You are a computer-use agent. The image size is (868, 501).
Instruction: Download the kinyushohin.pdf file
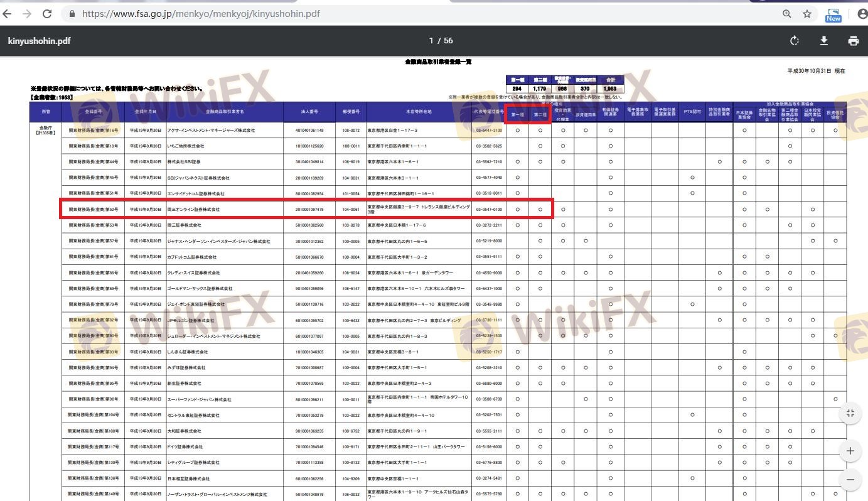pos(824,41)
